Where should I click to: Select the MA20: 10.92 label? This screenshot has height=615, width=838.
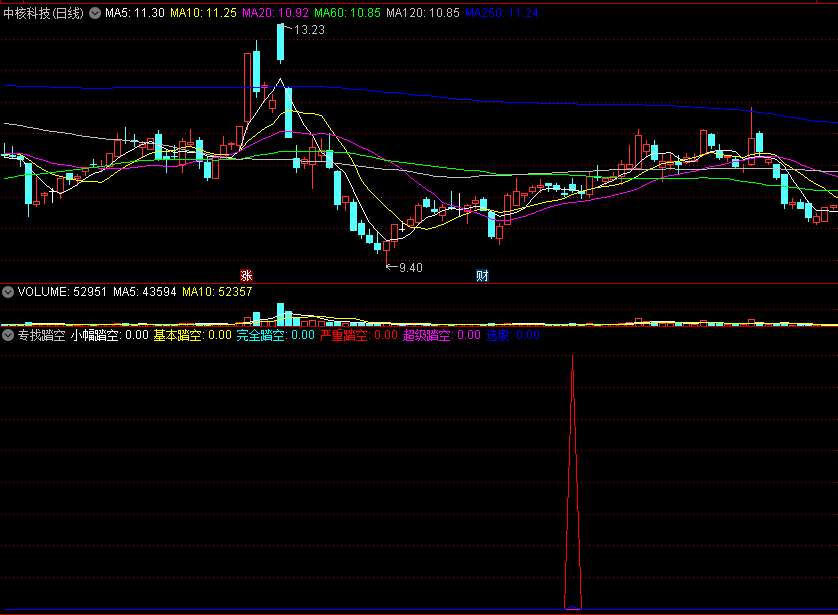(x=275, y=13)
